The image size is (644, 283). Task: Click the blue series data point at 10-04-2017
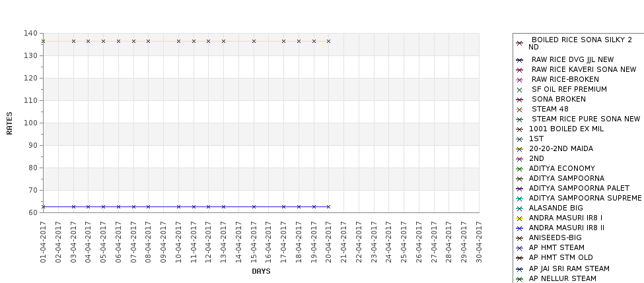click(x=178, y=206)
